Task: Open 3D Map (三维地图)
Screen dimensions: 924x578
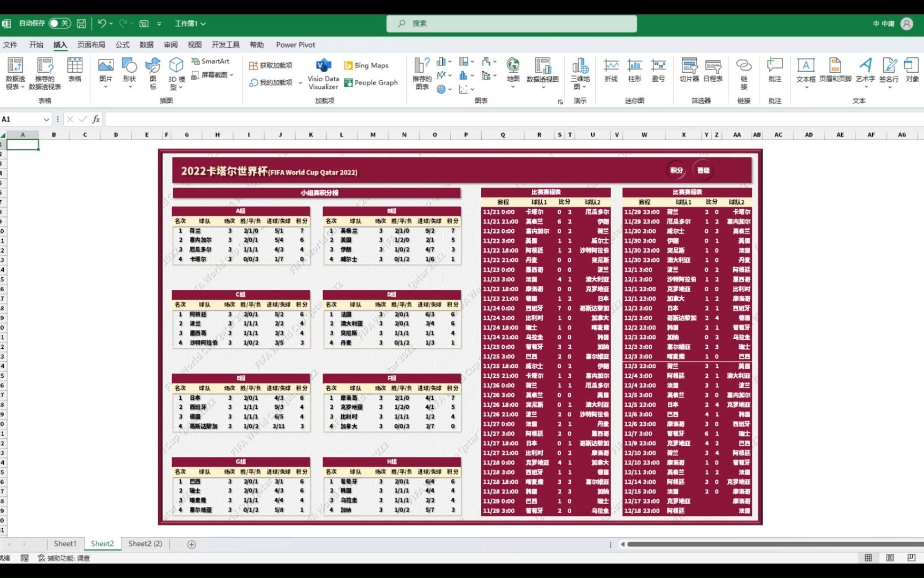Action: (x=580, y=73)
